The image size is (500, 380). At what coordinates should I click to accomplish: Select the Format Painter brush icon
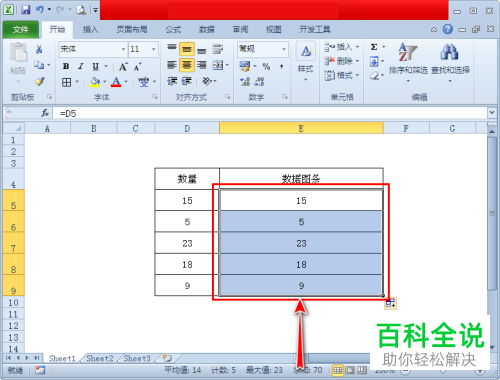pyautogui.click(x=39, y=81)
